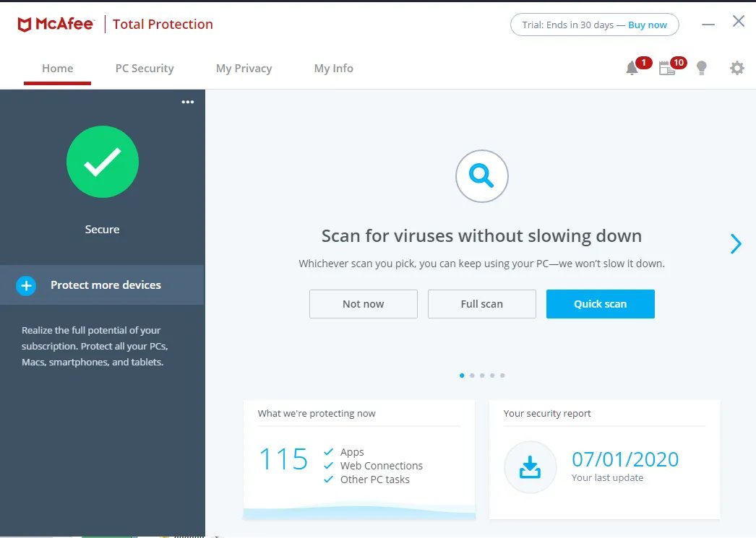Switch to the My Privacy tab
This screenshot has width=756, height=538.
(244, 69)
